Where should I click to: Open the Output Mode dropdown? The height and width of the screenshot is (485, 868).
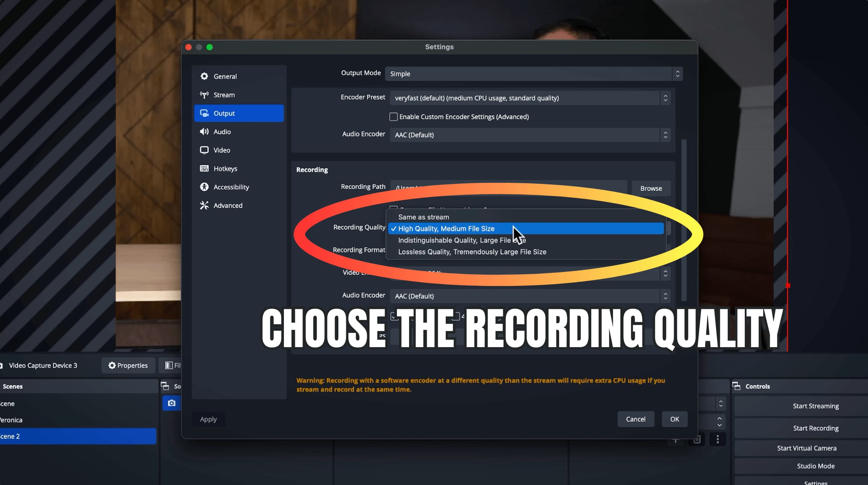[534, 74]
